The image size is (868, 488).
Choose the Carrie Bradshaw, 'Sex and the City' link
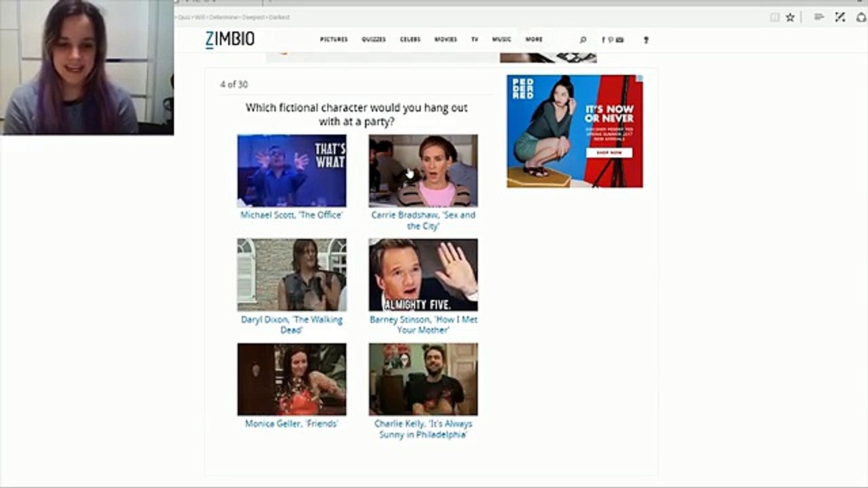[423, 220]
